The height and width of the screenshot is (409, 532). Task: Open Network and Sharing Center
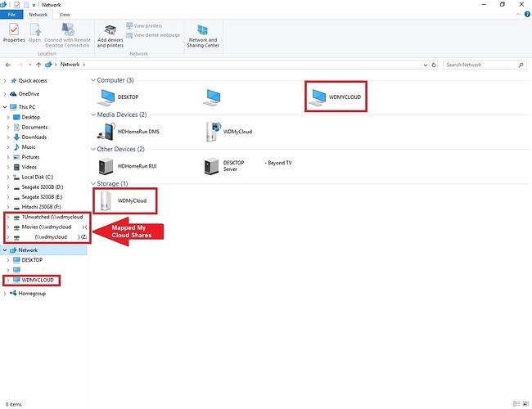coord(203,36)
